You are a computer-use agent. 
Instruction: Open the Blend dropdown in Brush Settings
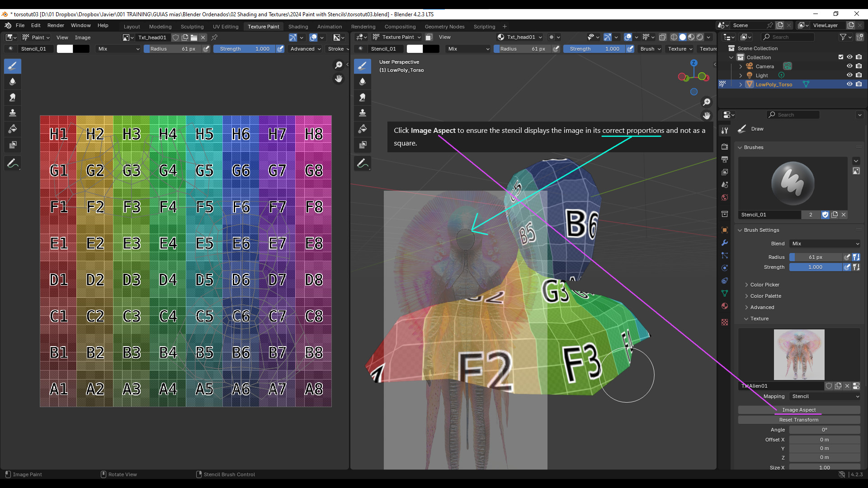coord(825,244)
